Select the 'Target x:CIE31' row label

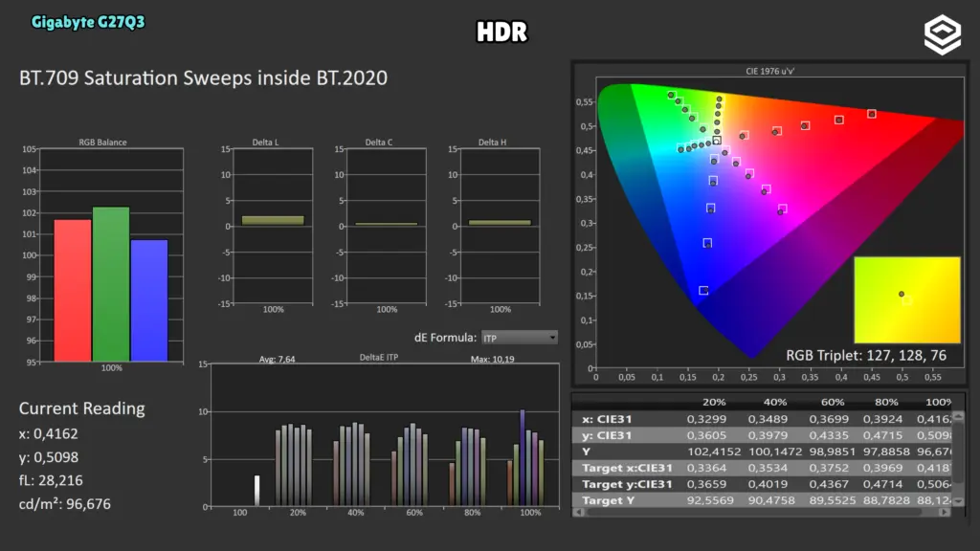click(627, 468)
